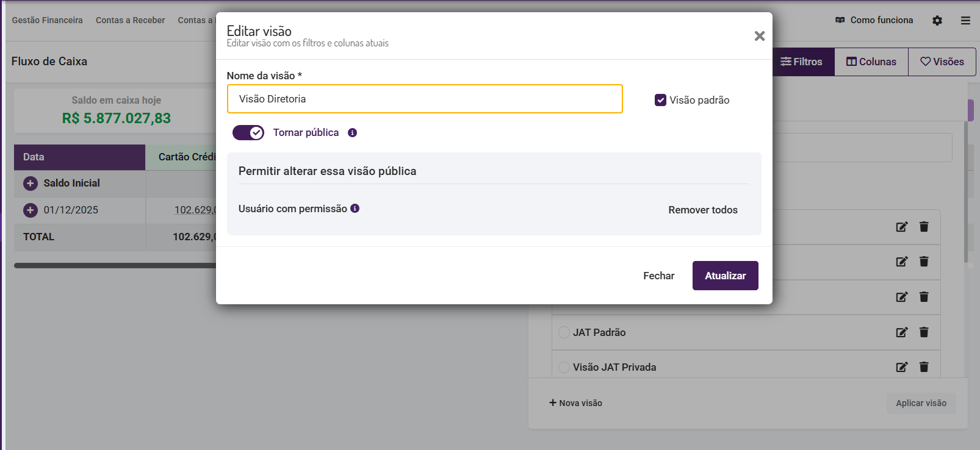Delete the Visão JAT Privada view
Image resolution: width=980 pixels, height=450 pixels.
point(924,367)
